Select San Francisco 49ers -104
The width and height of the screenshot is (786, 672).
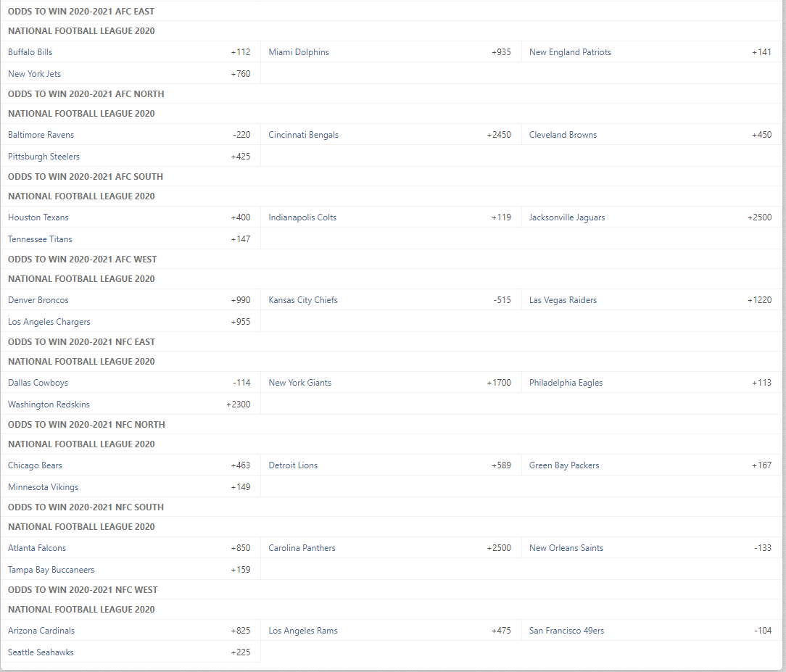pyautogui.click(x=652, y=631)
